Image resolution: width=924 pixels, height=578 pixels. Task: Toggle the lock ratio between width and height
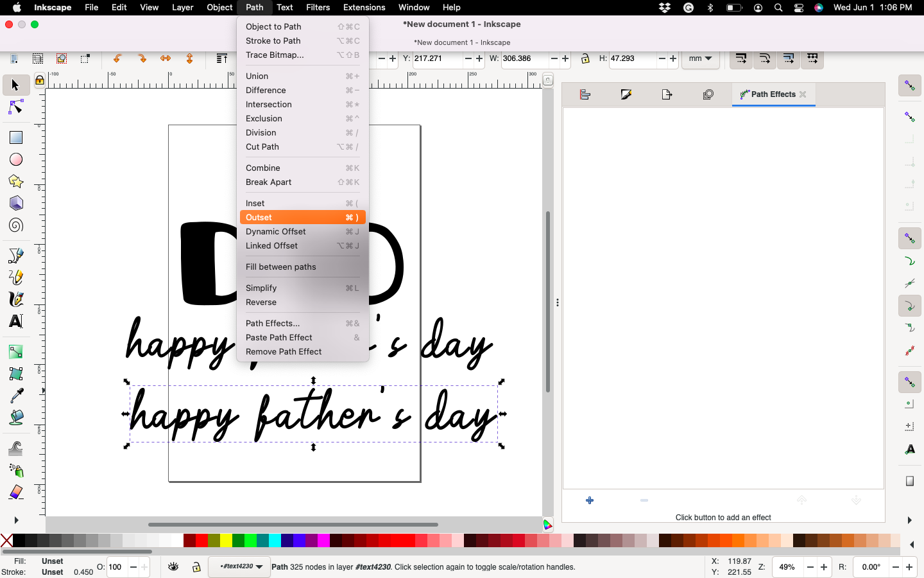coord(585,59)
